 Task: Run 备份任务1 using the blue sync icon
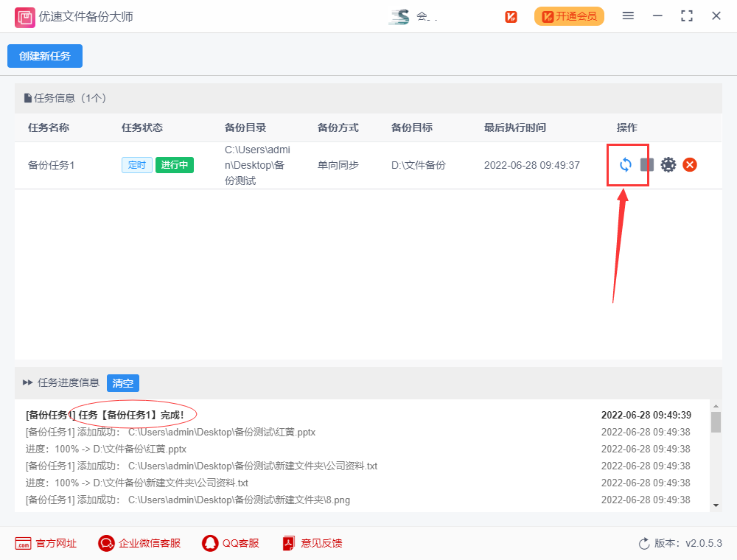tap(627, 165)
